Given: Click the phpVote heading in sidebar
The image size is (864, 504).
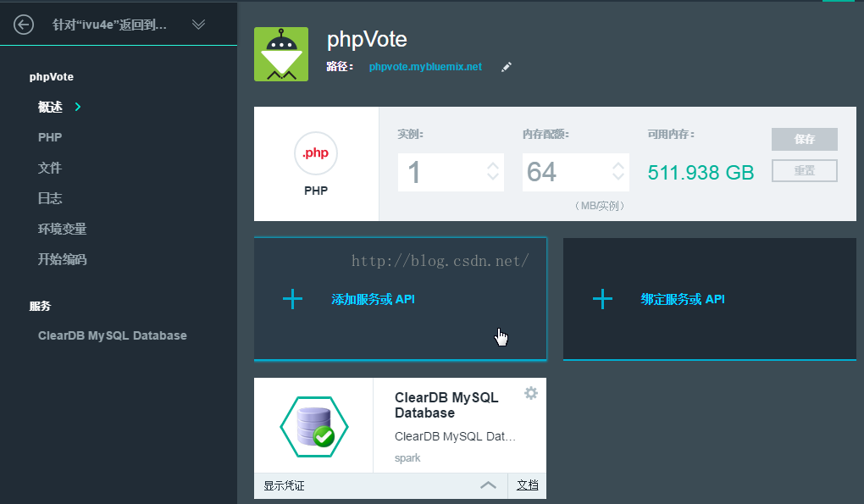Looking at the screenshot, I should 51,76.
